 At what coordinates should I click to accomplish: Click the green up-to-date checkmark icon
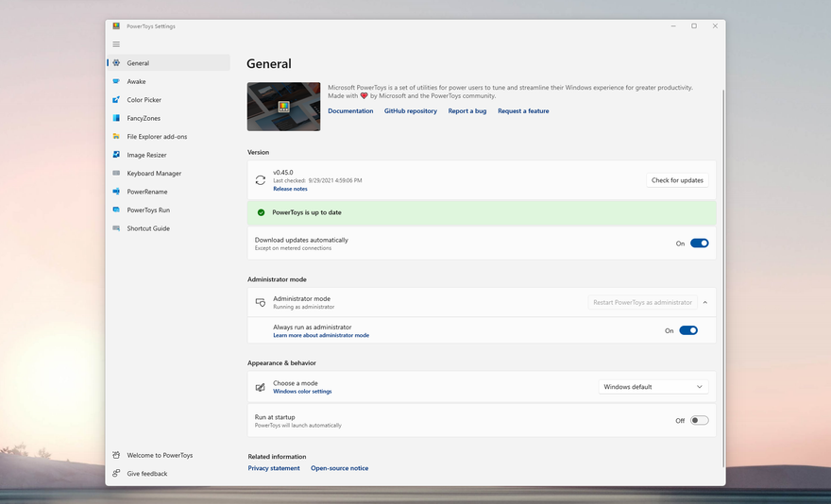pos(261,212)
